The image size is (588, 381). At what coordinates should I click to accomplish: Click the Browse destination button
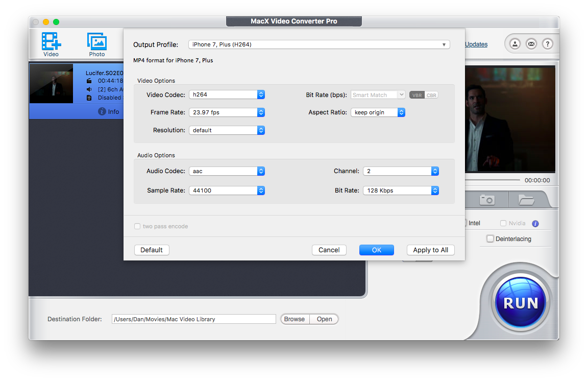[x=295, y=319]
